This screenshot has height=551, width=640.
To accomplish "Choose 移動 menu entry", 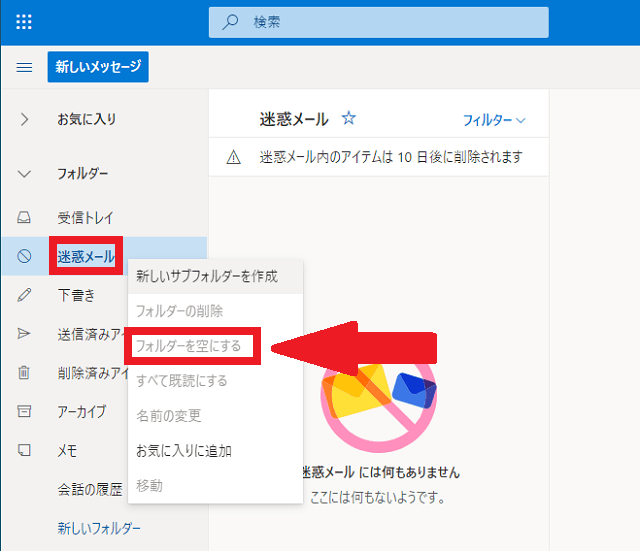I will tap(216, 485).
